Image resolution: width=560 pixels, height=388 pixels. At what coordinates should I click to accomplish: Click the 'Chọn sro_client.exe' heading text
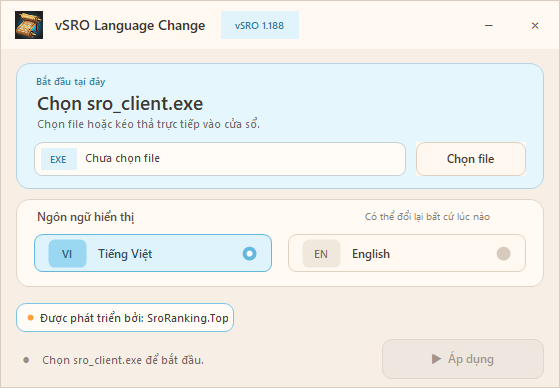tap(120, 104)
